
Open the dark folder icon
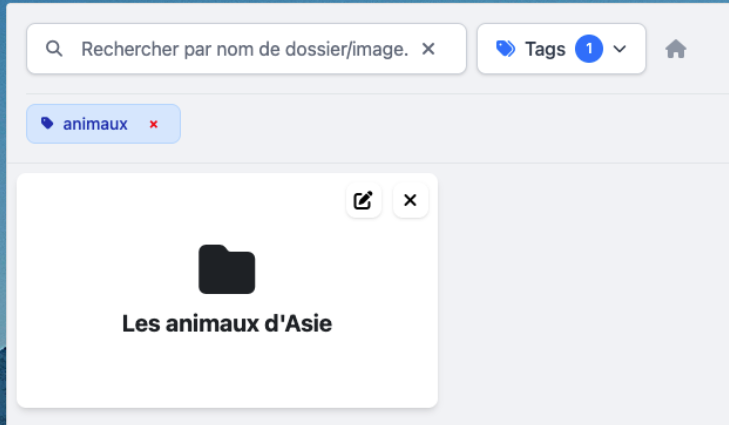[x=227, y=270]
